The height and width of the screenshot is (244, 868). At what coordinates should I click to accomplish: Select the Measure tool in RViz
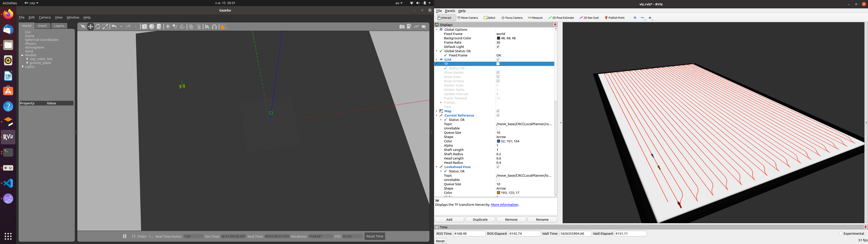(535, 18)
